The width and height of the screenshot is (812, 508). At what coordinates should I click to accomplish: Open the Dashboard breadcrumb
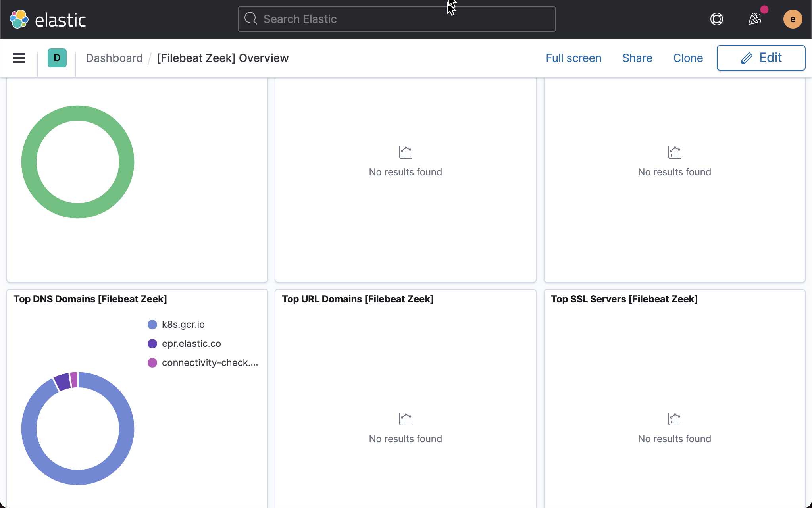coord(114,58)
